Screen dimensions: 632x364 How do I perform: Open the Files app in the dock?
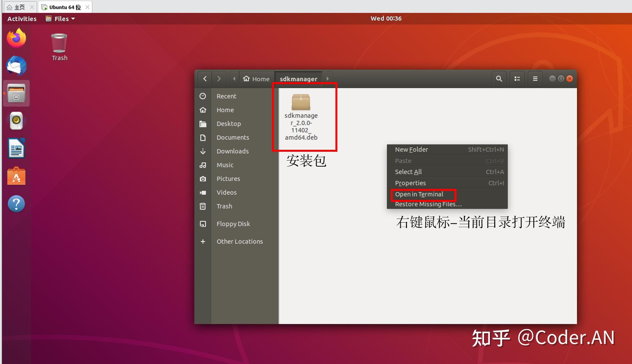(x=16, y=93)
